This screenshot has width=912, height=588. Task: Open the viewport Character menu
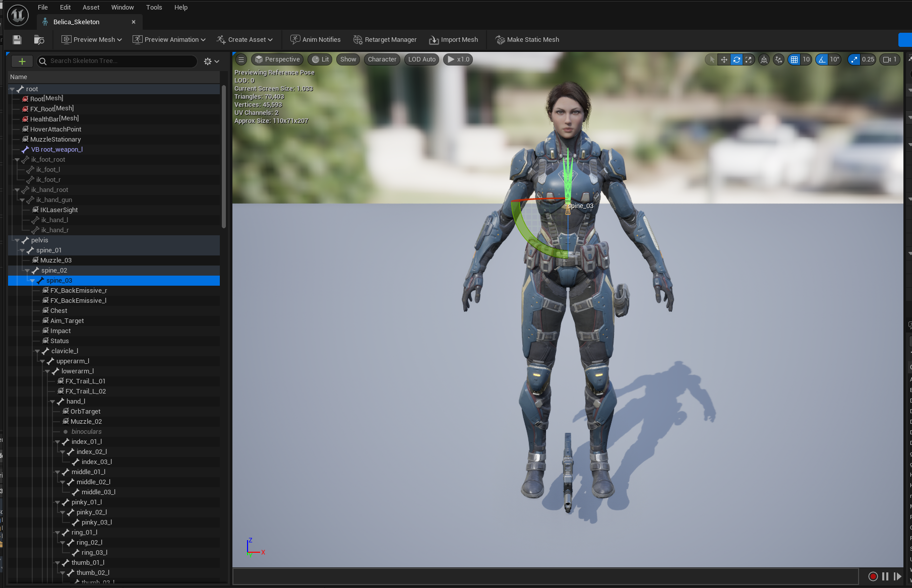point(382,59)
